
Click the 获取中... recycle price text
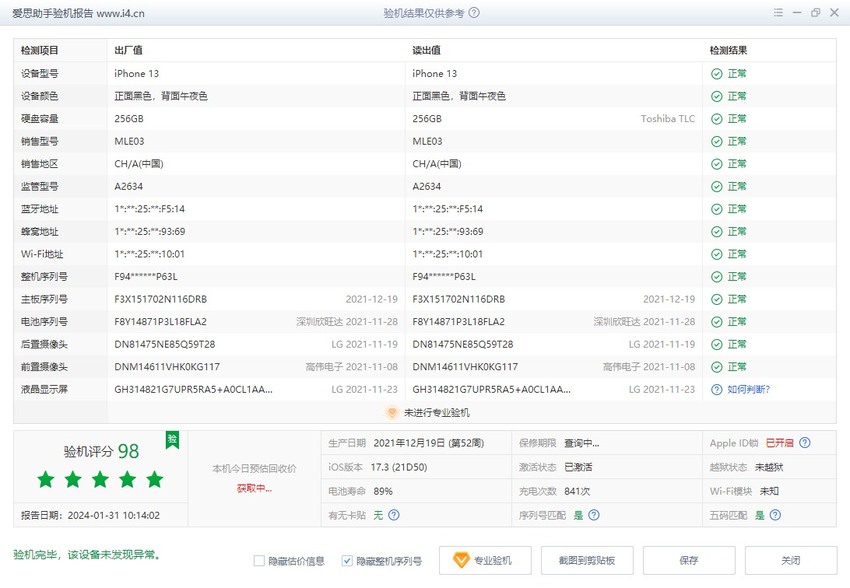254,488
